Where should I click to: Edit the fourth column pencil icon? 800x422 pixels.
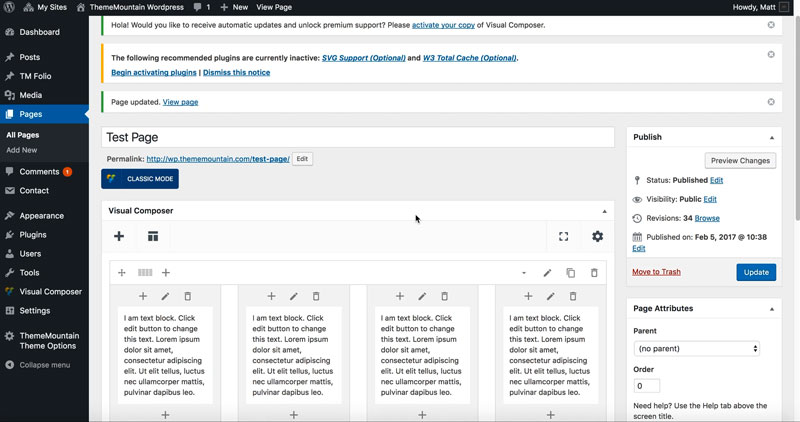[551, 296]
